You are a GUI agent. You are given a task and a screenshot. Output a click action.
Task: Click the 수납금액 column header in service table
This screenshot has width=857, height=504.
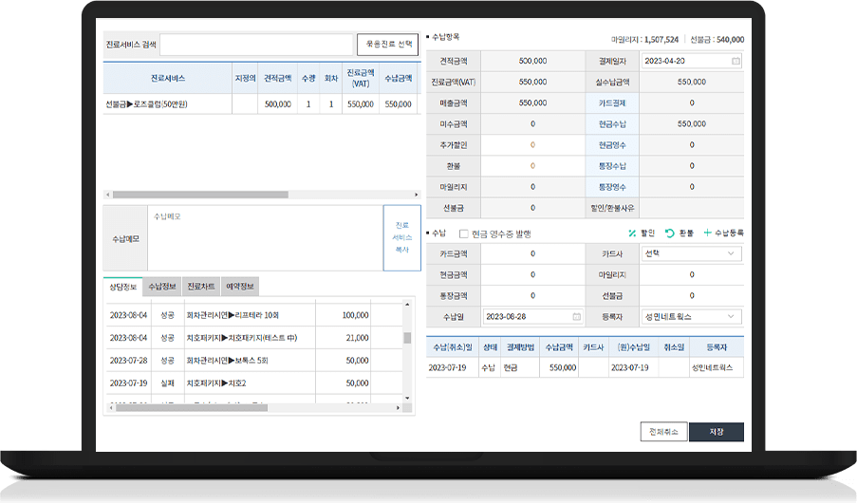(398, 78)
